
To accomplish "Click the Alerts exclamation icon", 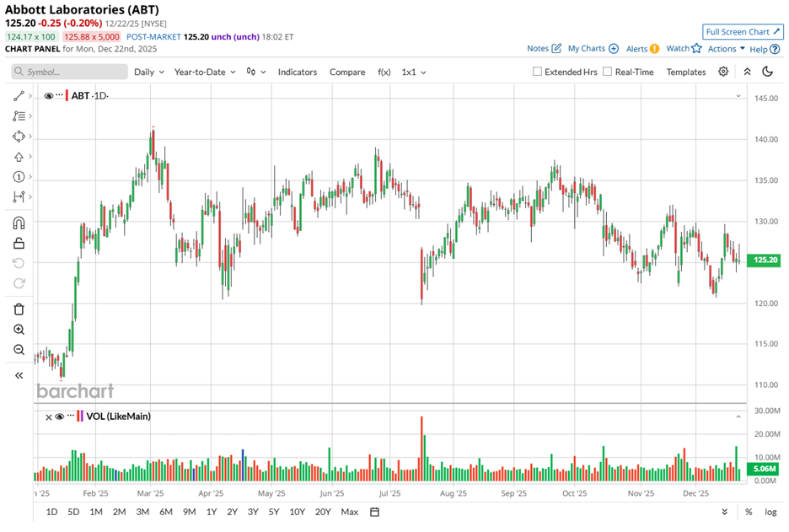I will click(x=654, y=49).
